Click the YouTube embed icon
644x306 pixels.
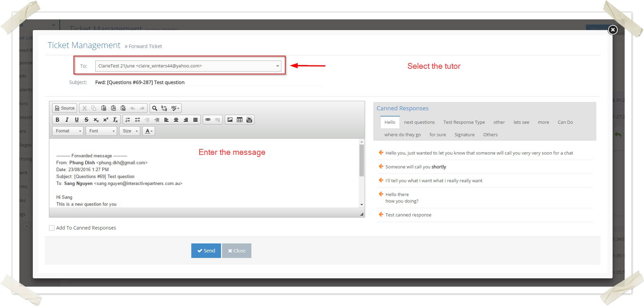click(249, 120)
